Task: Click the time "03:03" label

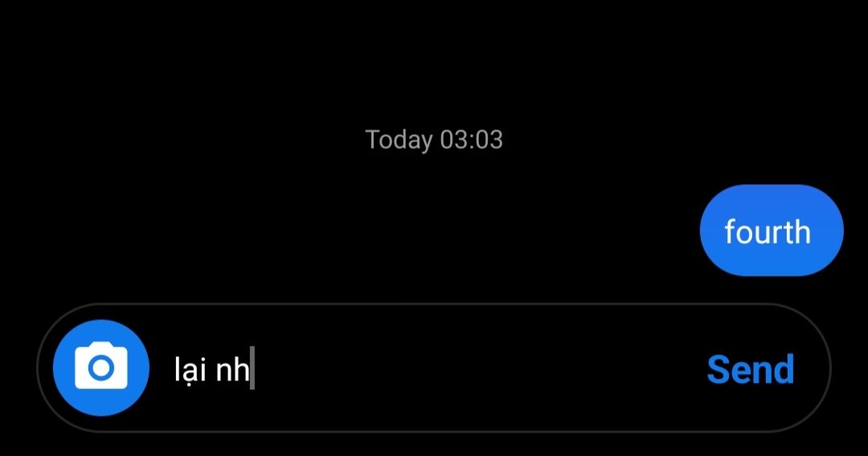Action: [x=472, y=140]
